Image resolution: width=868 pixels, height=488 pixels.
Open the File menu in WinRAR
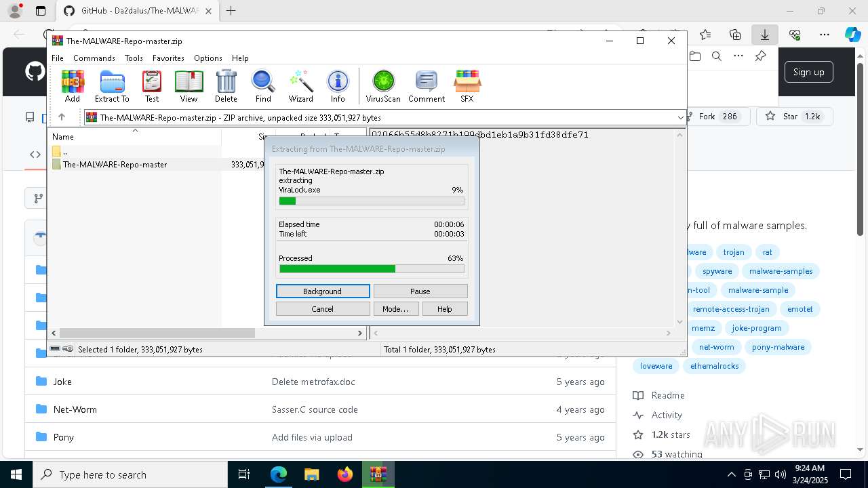click(58, 58)
